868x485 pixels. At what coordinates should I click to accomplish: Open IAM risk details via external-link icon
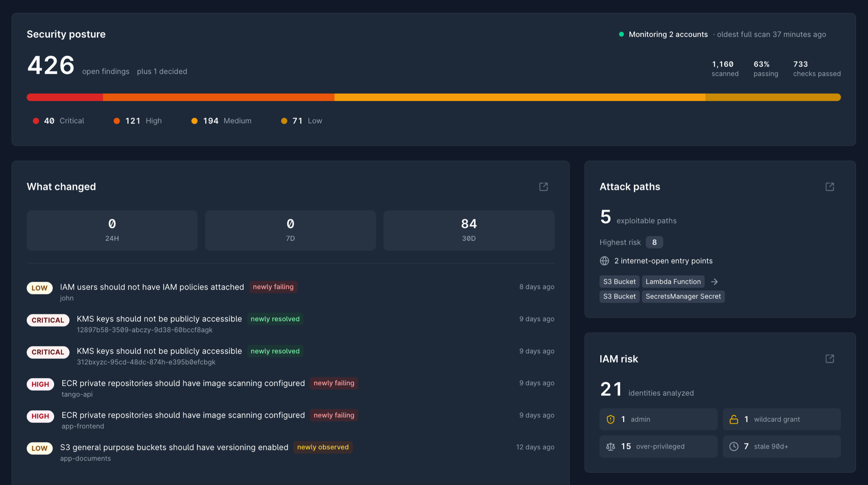pyautogui.click(x=830, y=359)
